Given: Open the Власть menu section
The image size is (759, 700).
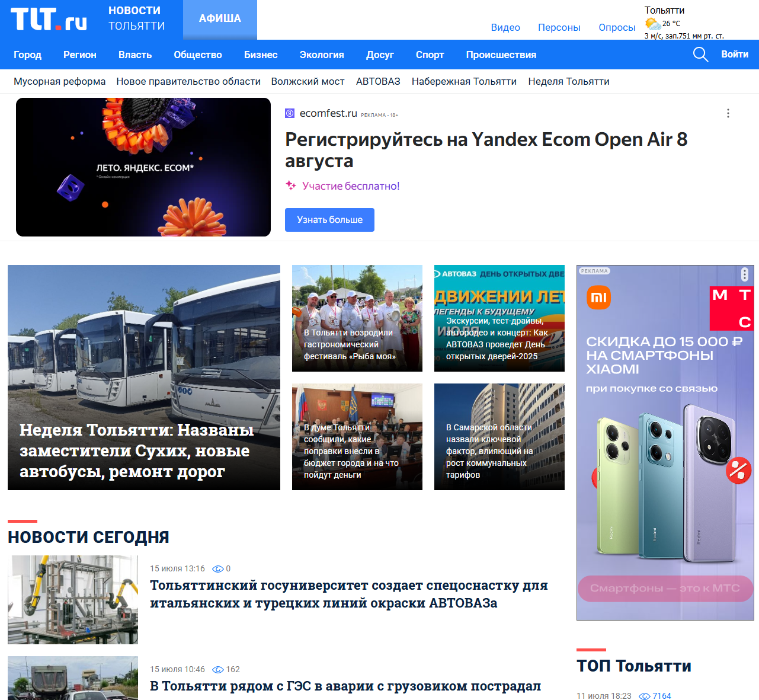Looking at the screenshot, I should pyautogui.click(x=135, y=55).
